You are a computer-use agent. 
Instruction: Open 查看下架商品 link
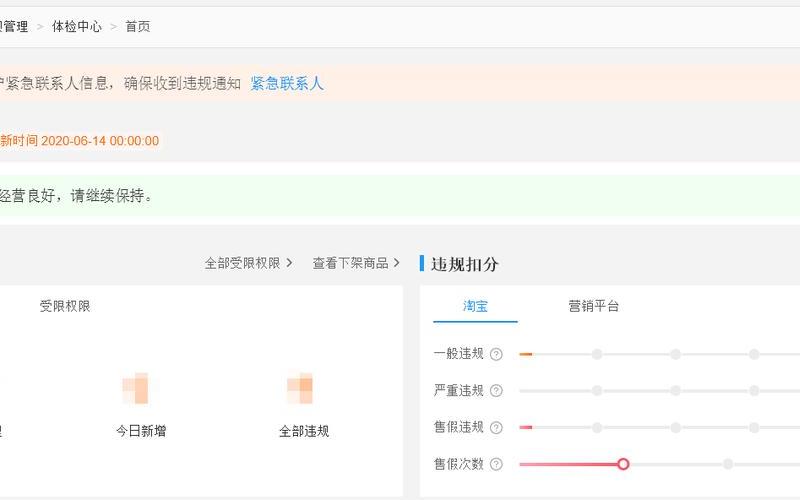pyautogui.click(x=356, y=263)
